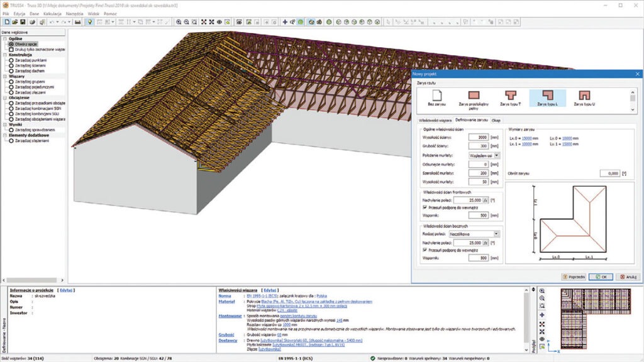Image resolution: width=644 pixels, height=362 pixels.
Task: Select Bez zarysu blank outline icon
Action: (436, 98)
